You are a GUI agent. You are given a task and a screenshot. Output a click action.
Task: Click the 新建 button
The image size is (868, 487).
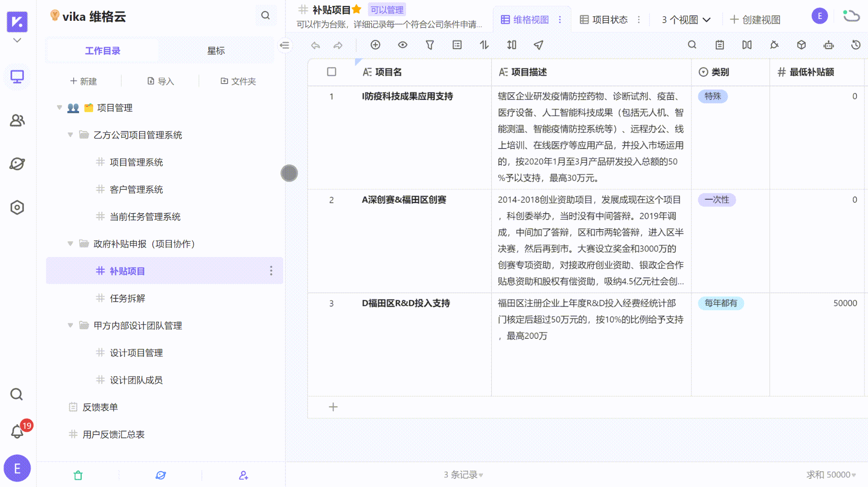(84, 81)
